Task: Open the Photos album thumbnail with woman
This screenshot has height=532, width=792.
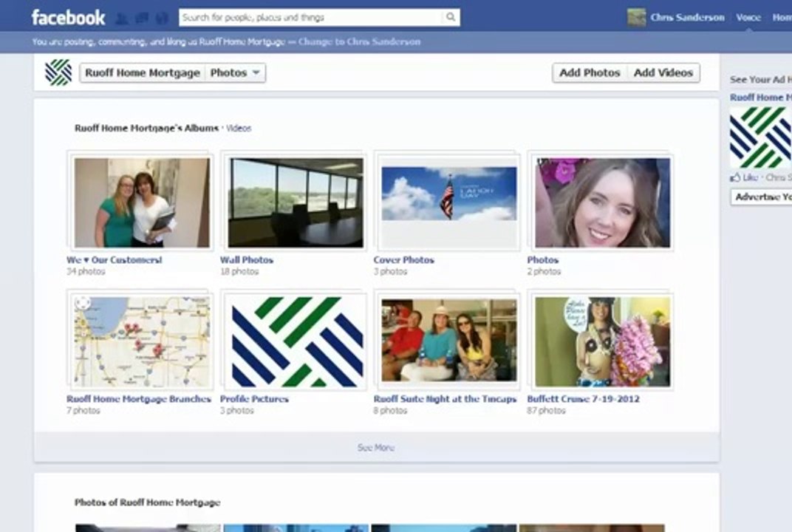Action: coord(603,202)
